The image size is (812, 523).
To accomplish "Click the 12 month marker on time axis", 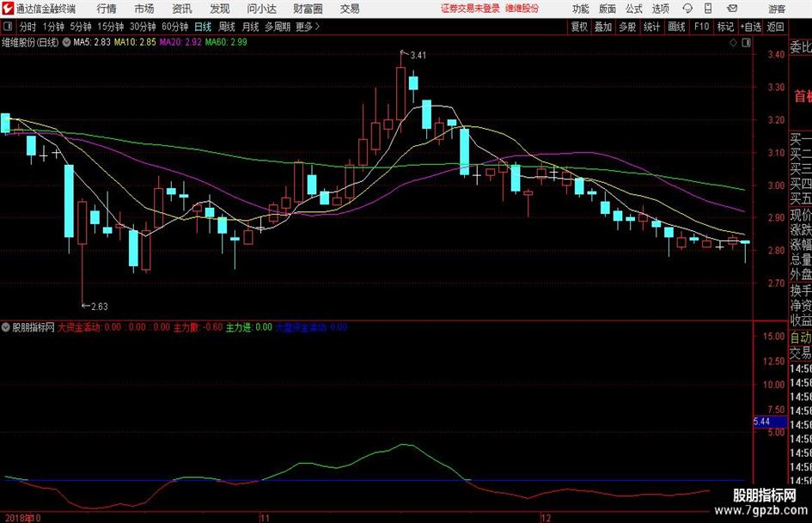I will click(546, 518).
